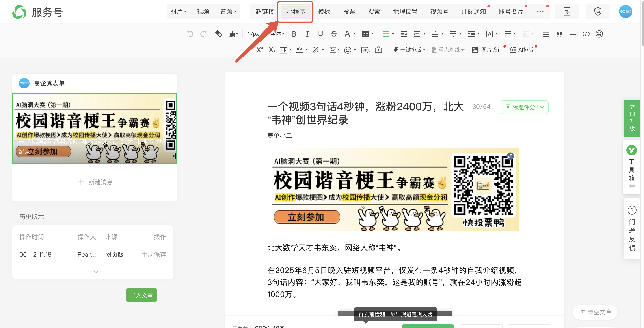Open the spacing-after-paragraph dropdown

coord(456,34)
